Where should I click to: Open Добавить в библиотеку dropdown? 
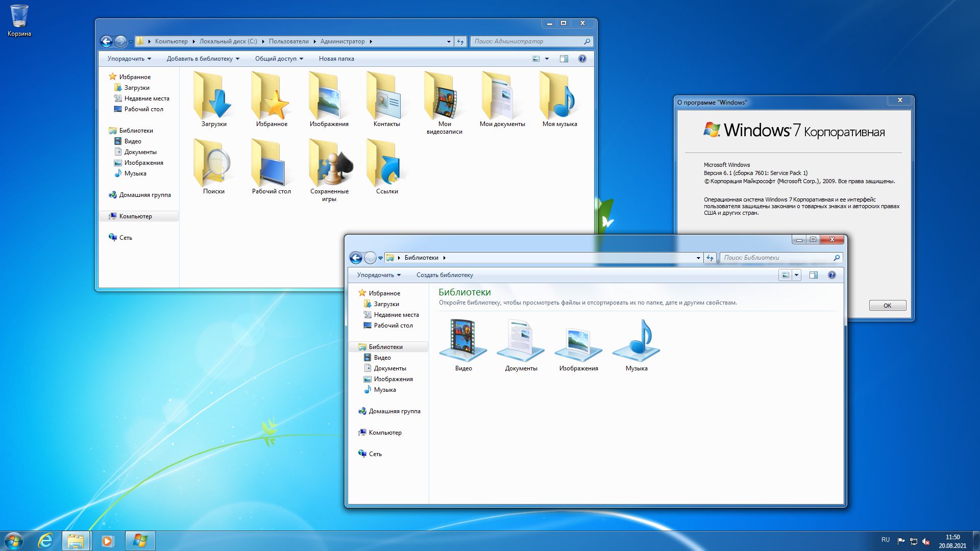(203, 59)
